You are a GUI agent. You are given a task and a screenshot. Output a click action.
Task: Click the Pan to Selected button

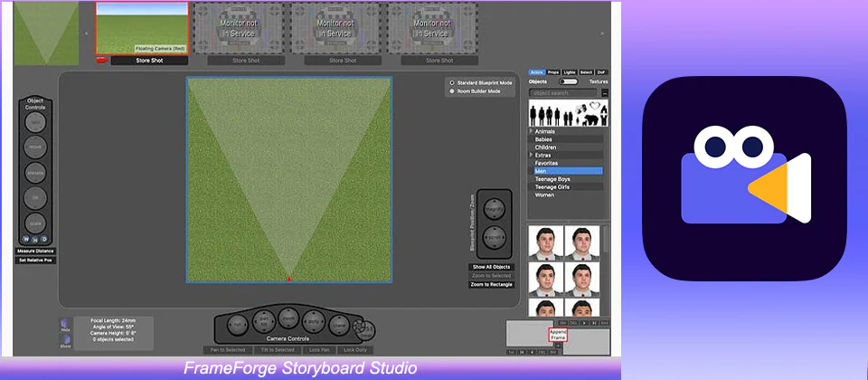click(x=228, y=350)
